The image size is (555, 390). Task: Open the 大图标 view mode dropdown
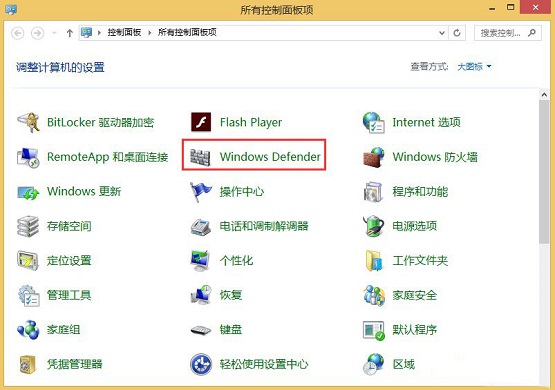[x=474, y=66]
